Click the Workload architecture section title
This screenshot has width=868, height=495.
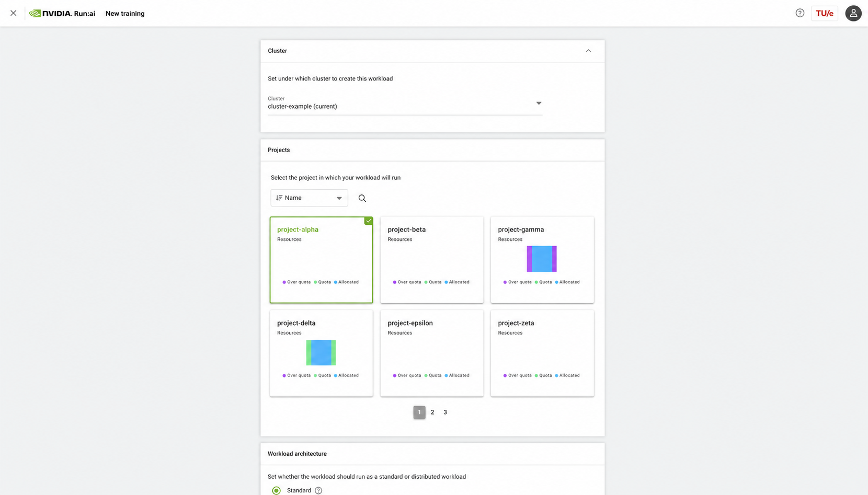[x=297, y=454]
